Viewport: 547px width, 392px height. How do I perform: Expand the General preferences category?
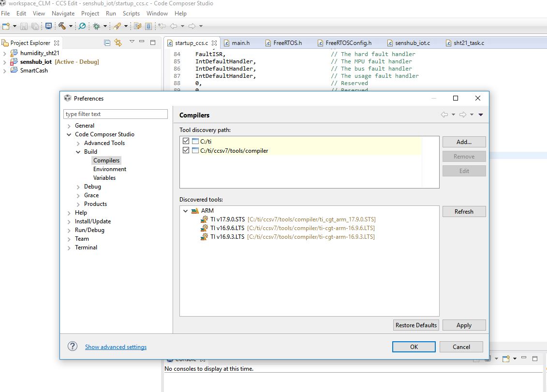point(69,126)
